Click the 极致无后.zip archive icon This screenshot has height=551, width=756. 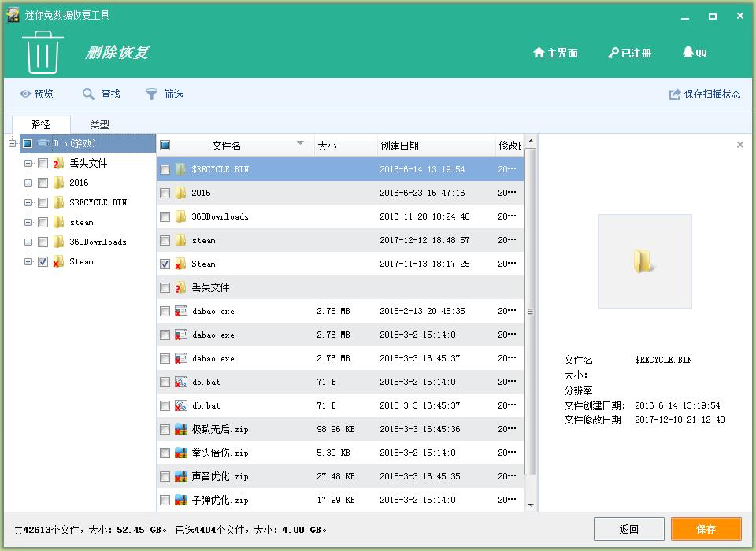181,429
